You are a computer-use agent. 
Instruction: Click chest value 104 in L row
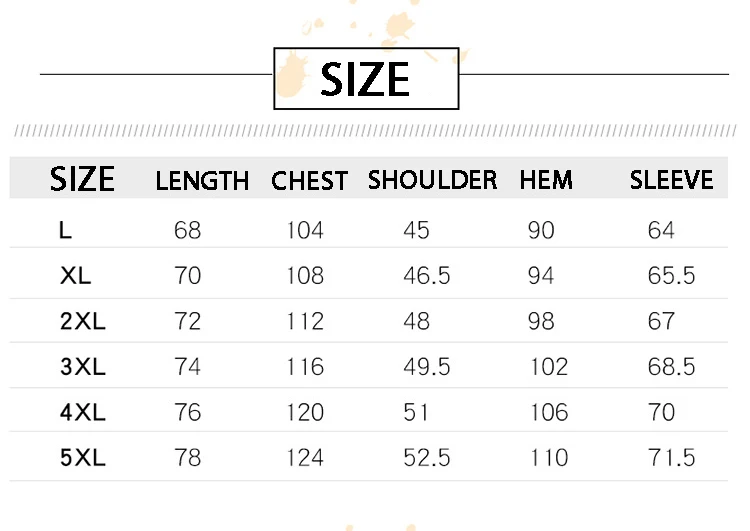305,231
